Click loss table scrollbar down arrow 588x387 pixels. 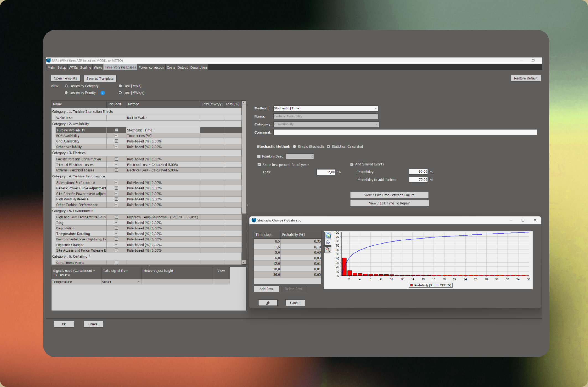[x=244, y=262]
